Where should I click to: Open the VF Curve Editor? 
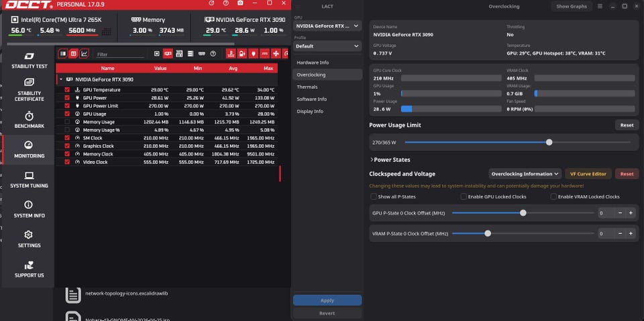point(588,174)
